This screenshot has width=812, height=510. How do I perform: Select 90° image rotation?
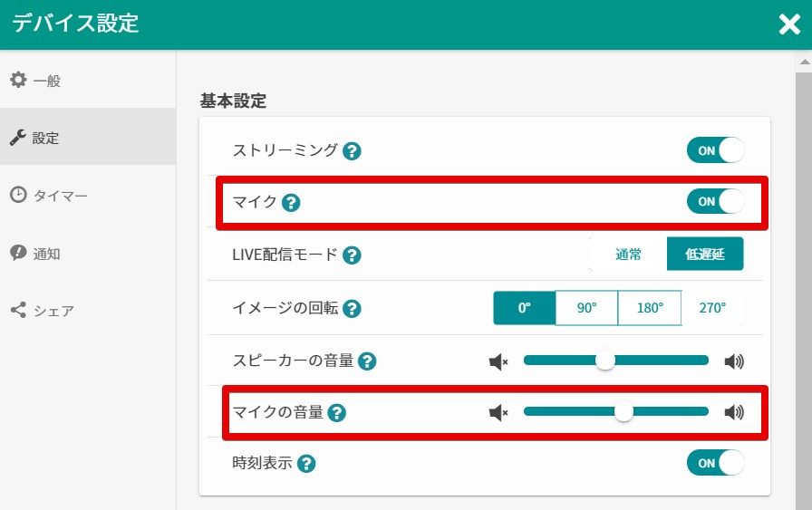point(586,308)
